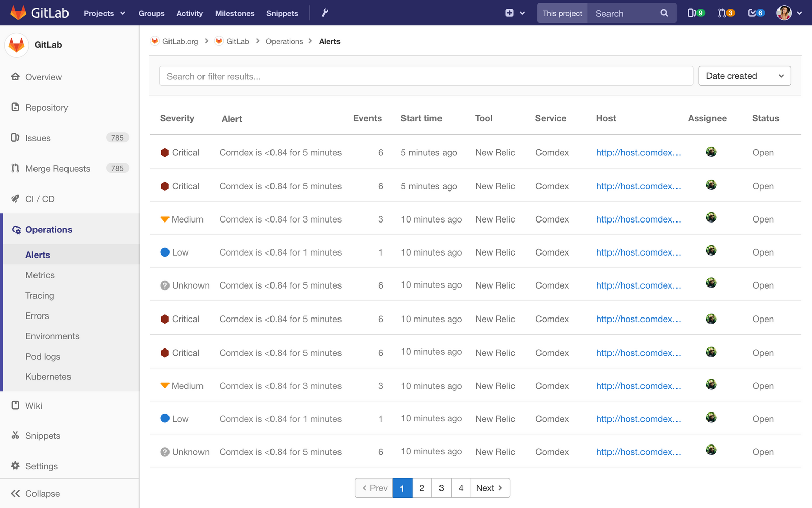Click the Unknown severity question icon, last row

pos(165,452)
